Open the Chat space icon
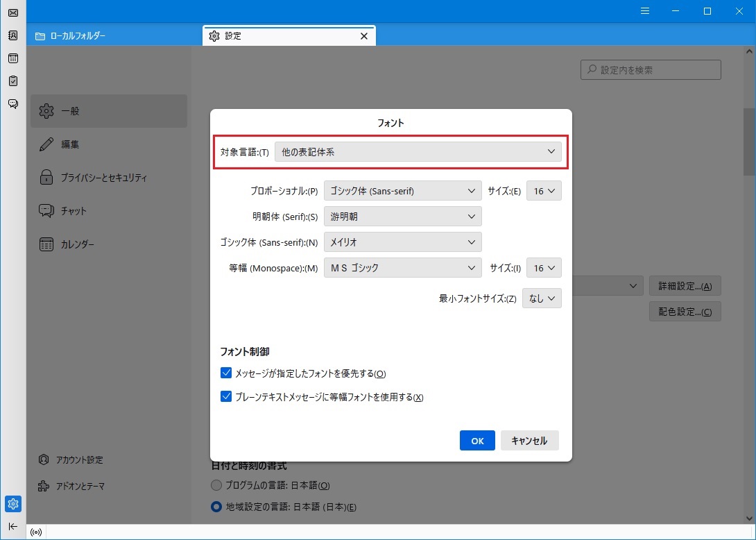Screen dimensions: 756x540 click(13, 103)
